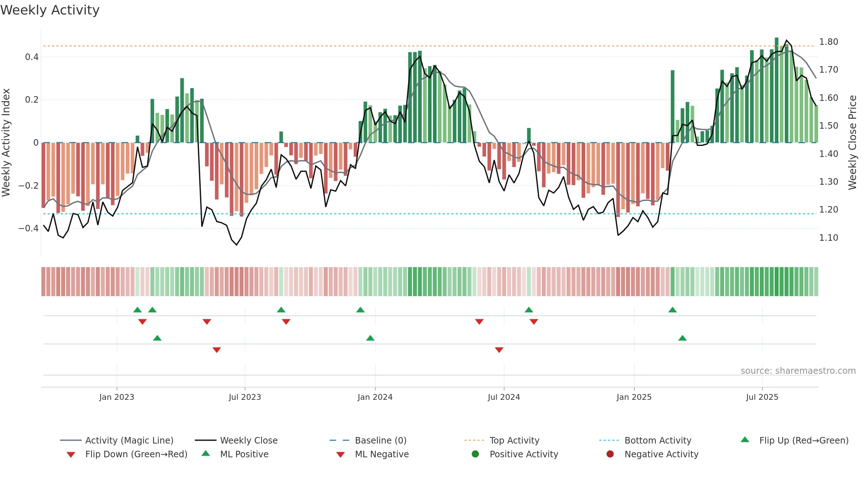
Task: Select the first flip-up marker after Jan 2023
Action: coord(137,310)
